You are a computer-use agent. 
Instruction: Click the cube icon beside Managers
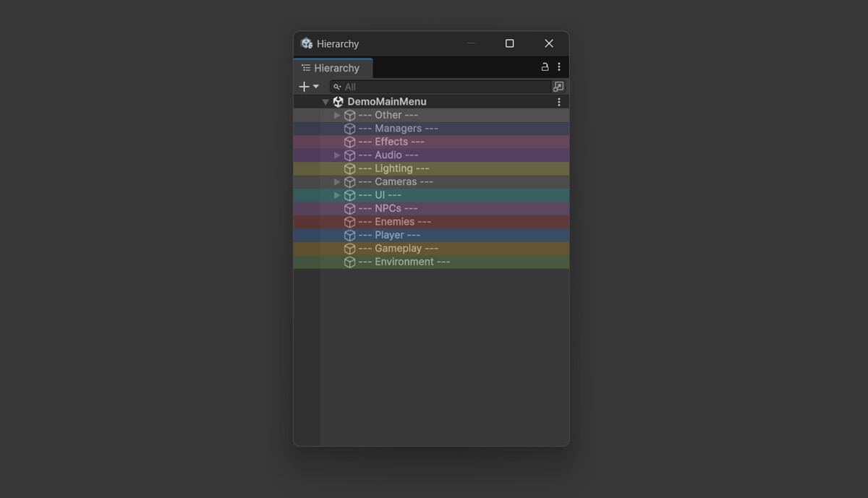pyautogui.click(x=349, y=129)
